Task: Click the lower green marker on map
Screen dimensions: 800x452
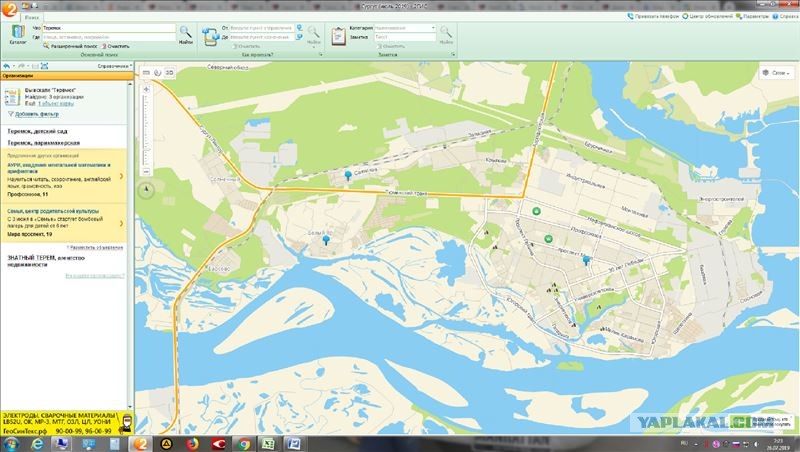Action: 548,239
